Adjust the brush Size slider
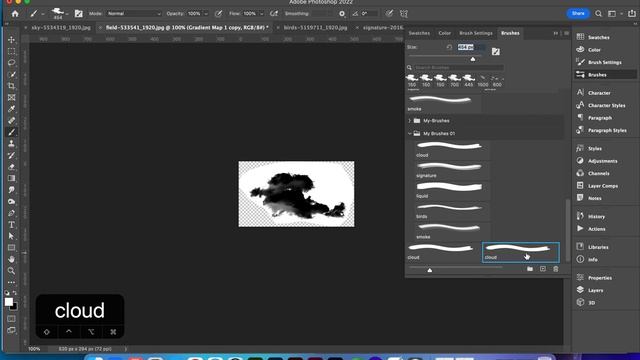Screen dimensions: 640x360 click(x=473, y=59)
